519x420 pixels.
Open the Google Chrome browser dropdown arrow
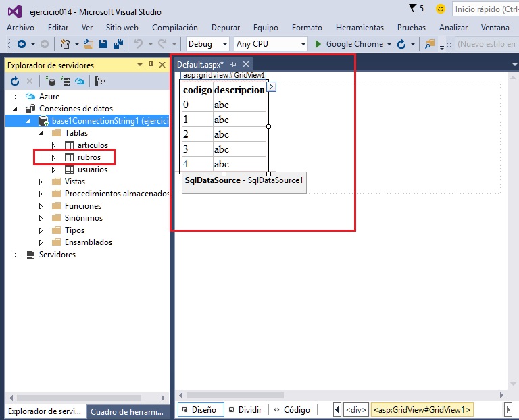[x=389, y=44]
